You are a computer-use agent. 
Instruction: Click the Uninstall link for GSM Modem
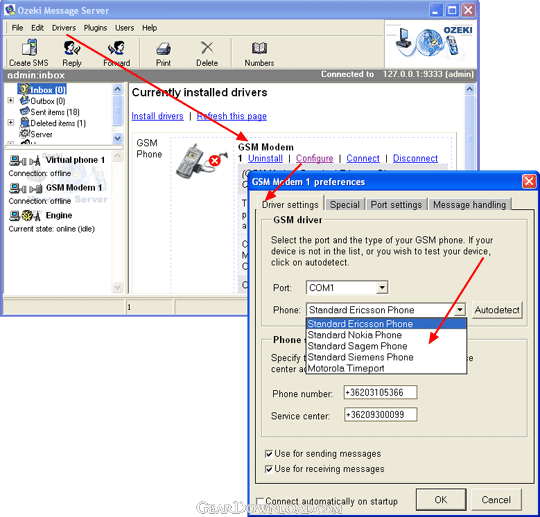[265, 158]
